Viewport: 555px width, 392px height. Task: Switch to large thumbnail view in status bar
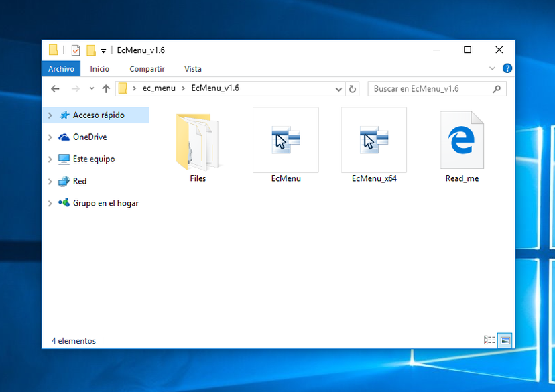(503, 340)
